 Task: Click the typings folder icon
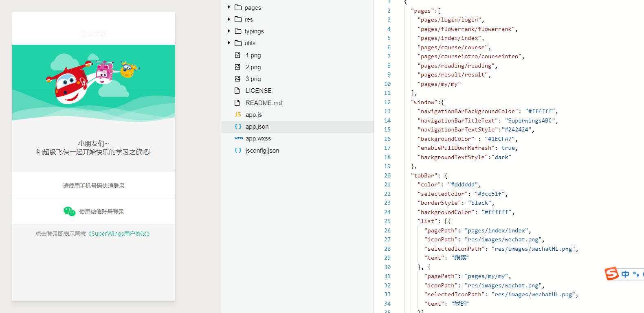238,31
